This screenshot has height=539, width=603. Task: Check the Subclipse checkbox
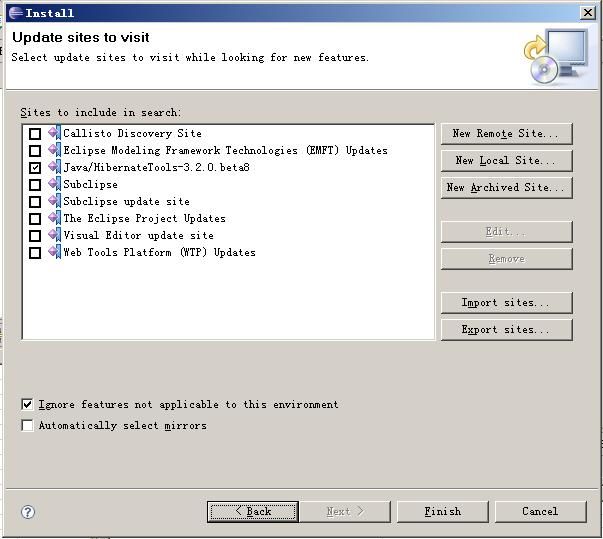35,185
